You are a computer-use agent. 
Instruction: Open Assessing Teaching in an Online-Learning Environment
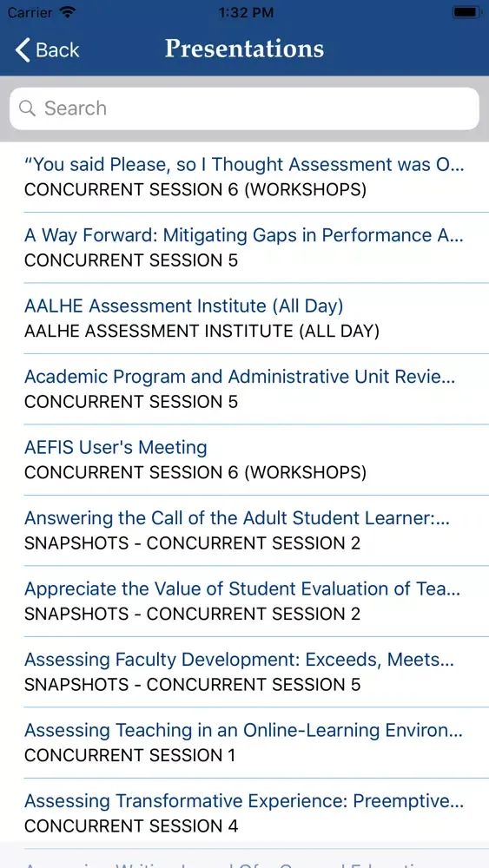[244, 743]
